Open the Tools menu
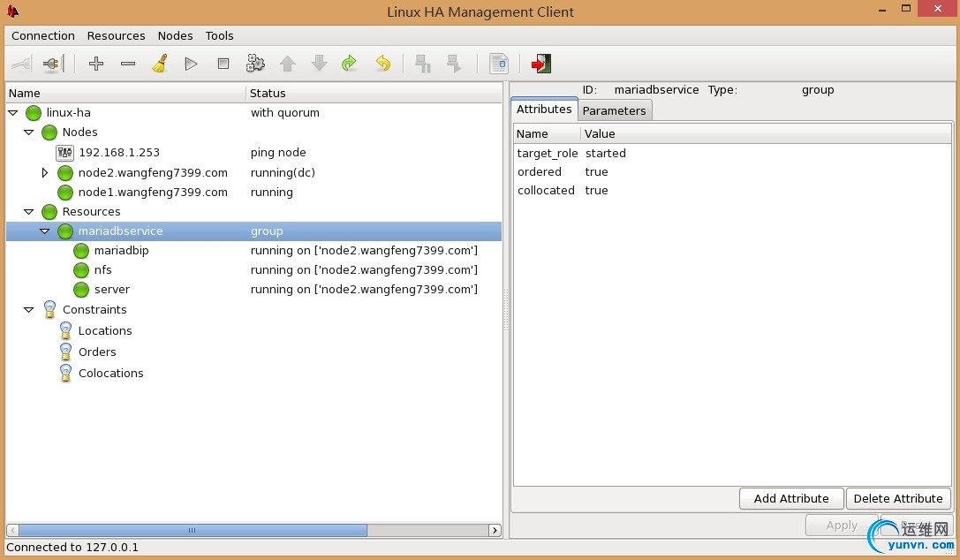Image resolution: width=960 pixels, height=560 pixels. tap(219, 36)
